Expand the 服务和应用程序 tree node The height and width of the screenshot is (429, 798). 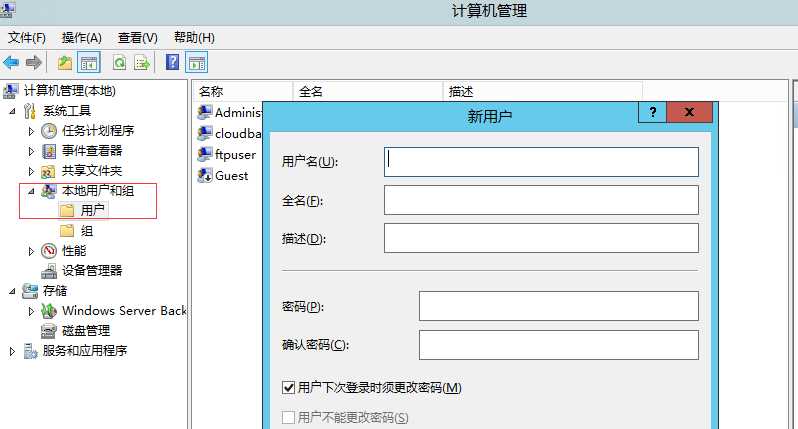coord(12,351)
